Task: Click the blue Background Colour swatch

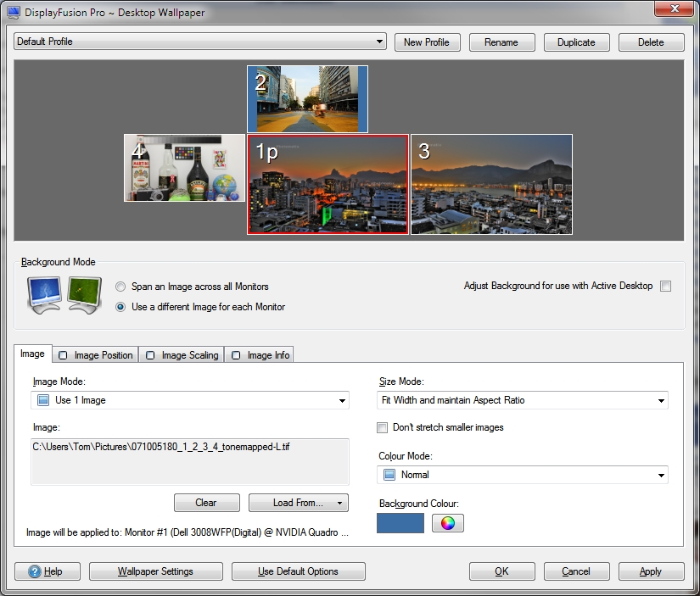Action: (400, 523)
